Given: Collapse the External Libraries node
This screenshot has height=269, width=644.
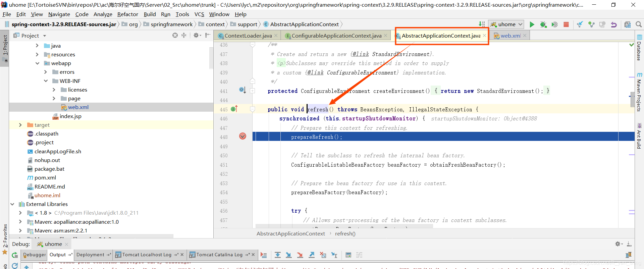Looking at the screenshot, I should pyautogui.click(x=12, y=204).
